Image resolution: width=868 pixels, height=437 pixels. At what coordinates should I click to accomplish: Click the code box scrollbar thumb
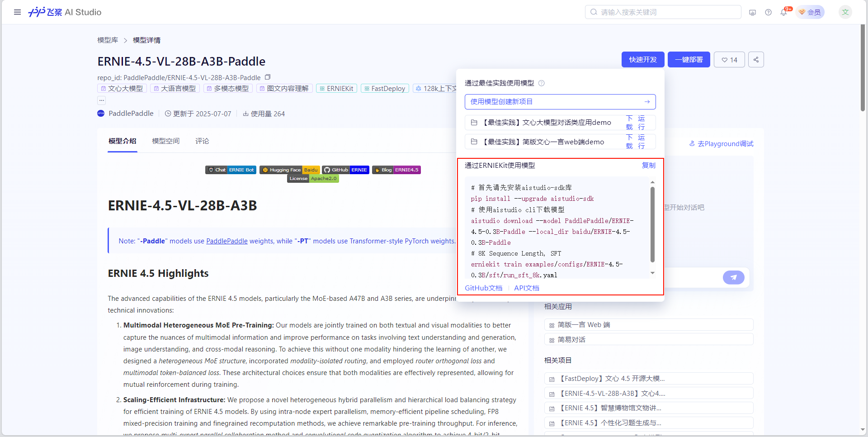pos(652,224)
